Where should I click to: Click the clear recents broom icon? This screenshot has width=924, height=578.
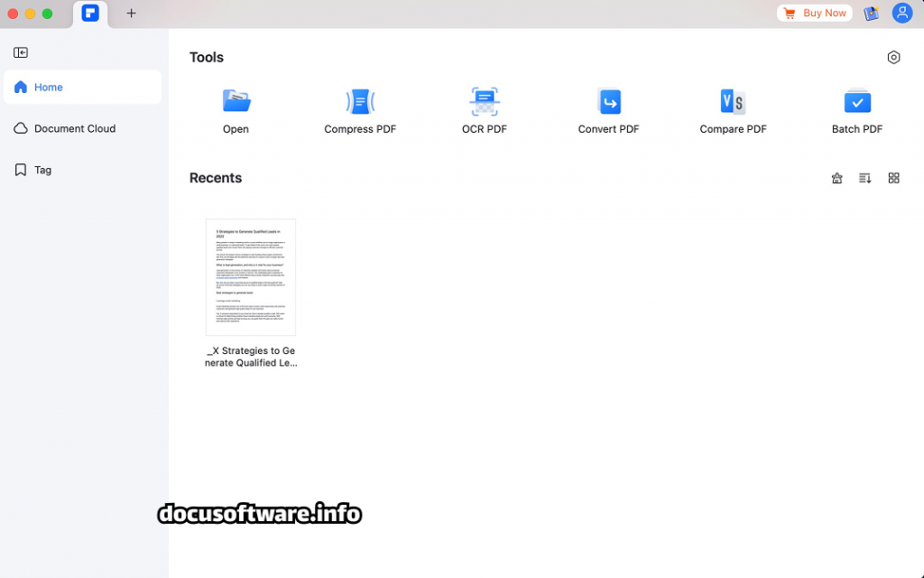[837, 178]
